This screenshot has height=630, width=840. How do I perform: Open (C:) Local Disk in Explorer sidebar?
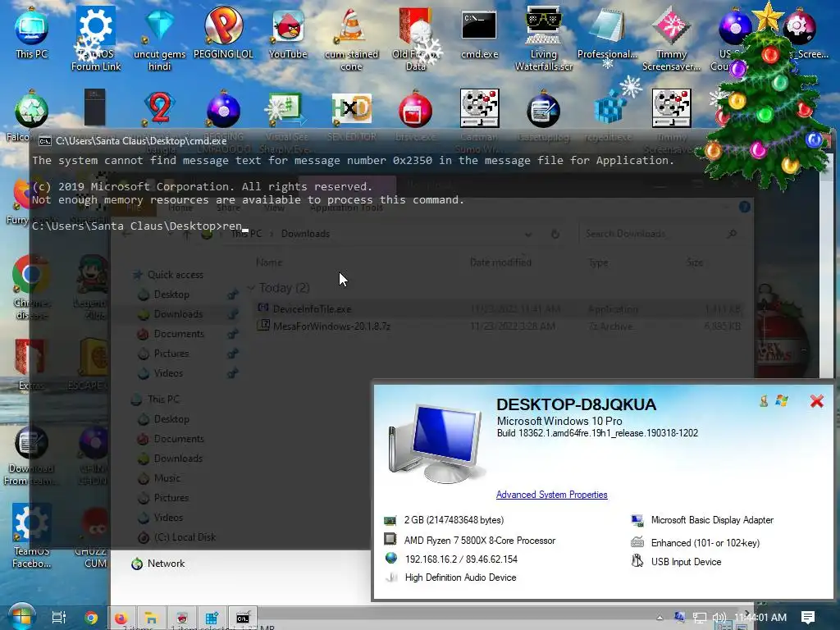pyautogui.click(x=185, y=536)
